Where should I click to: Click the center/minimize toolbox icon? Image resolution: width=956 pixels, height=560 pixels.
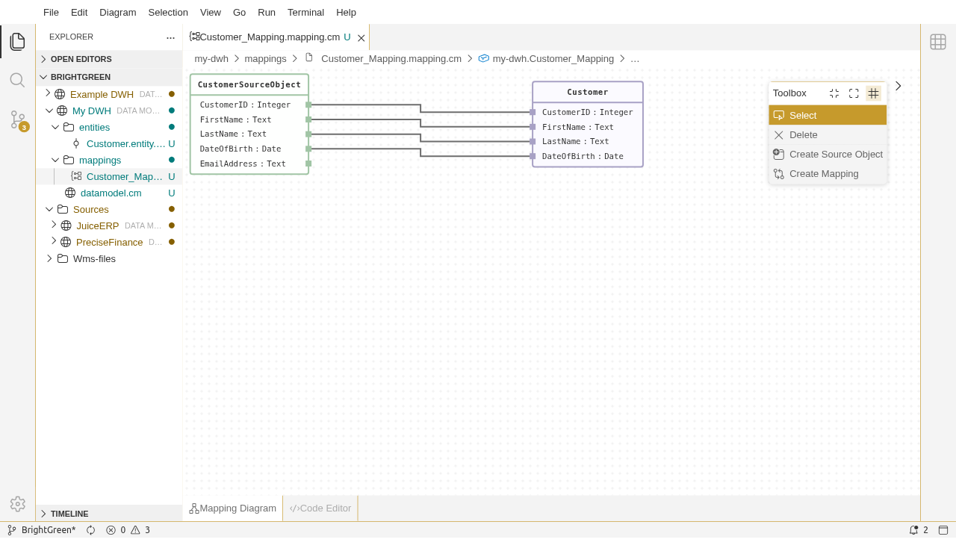tap(834, 93)
